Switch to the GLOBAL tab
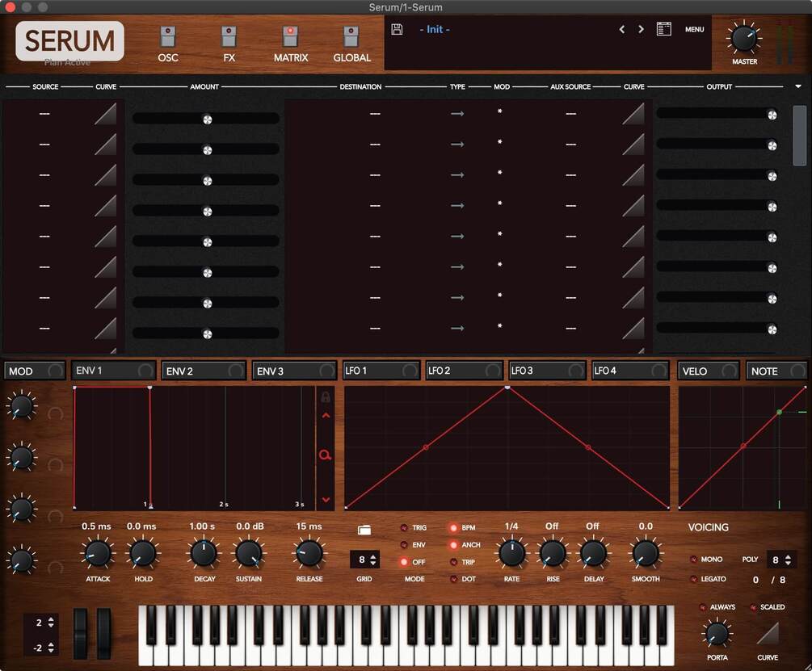Screen dimensions: 812x671 click(x=351, y=44)
